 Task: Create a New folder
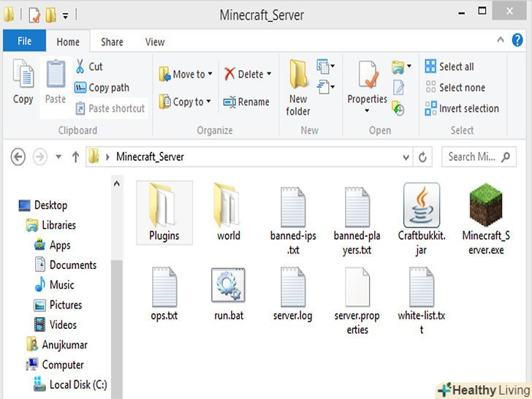click(x=298, y=88)
